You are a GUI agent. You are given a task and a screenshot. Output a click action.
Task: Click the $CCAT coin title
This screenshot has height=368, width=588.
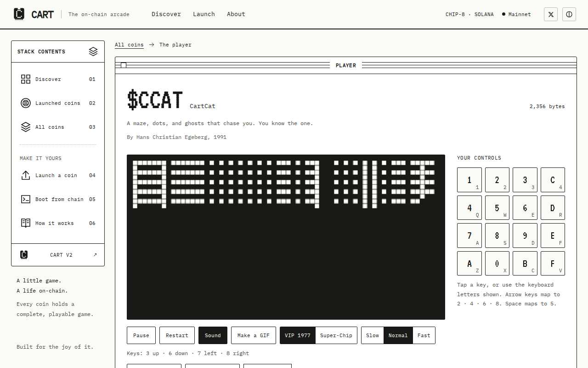155,100
